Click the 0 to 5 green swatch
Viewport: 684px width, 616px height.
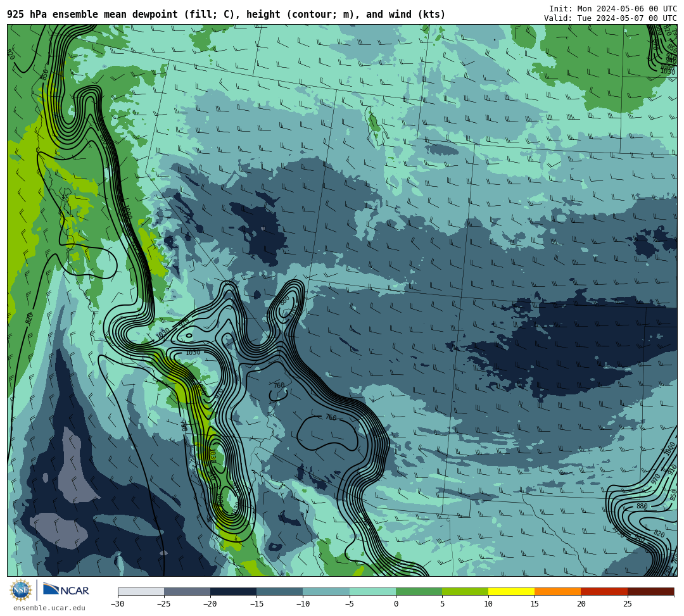click(x=419, y=591)
